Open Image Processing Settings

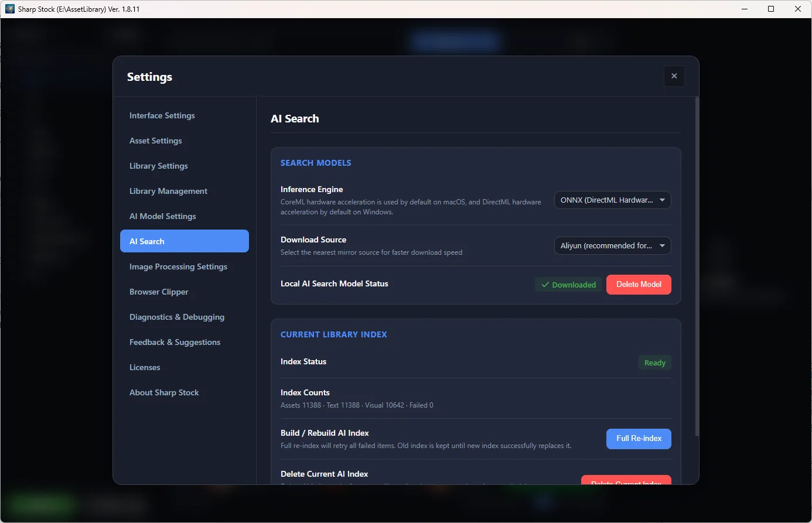[185, 266]
